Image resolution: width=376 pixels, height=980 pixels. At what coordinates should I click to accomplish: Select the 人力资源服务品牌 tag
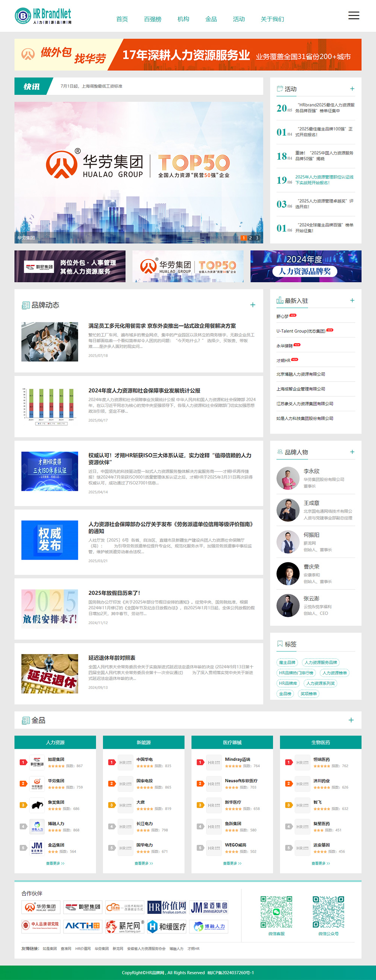320,662
